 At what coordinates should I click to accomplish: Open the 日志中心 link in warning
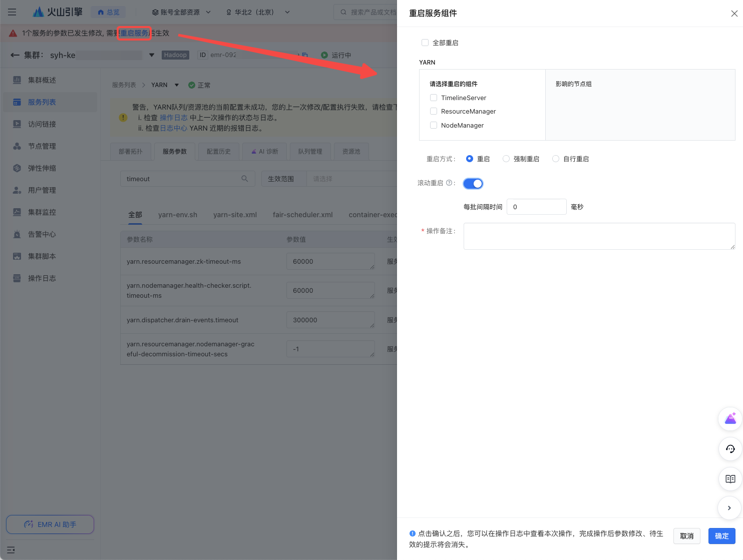click(x=174, y=128)
